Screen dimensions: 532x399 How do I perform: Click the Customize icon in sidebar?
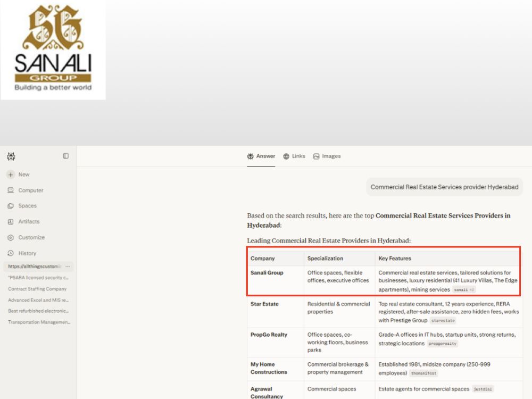[11, 237]
